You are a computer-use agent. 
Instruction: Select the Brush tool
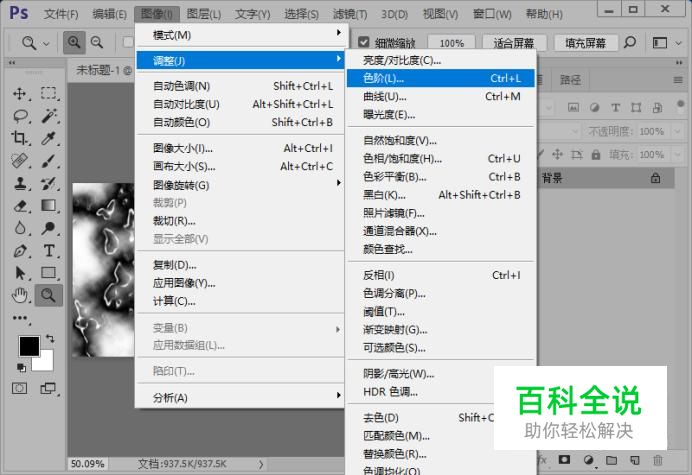point(49,161)
